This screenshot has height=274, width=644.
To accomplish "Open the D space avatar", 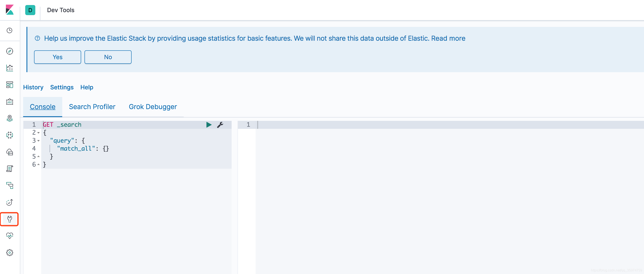I will coord(30,10).
